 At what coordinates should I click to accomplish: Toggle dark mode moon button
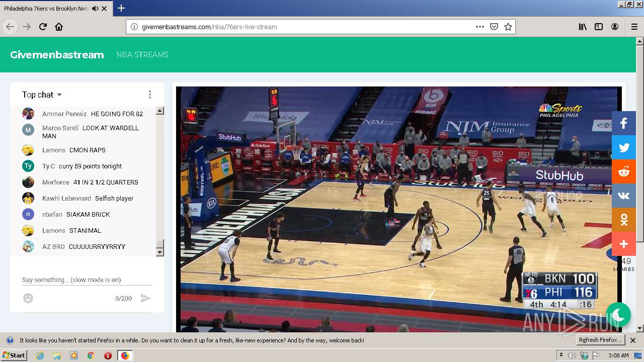click(x=618, y=315)
